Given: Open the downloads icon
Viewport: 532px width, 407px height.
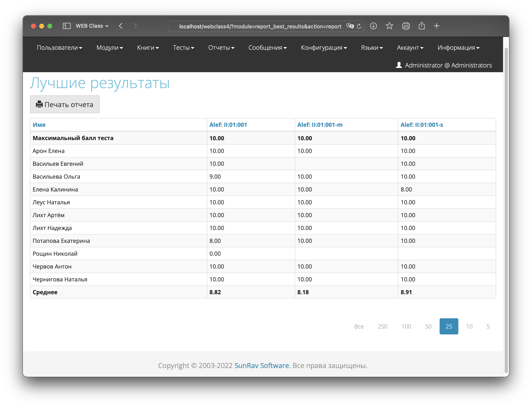Looking at the screenshot, I should (373, 26).
